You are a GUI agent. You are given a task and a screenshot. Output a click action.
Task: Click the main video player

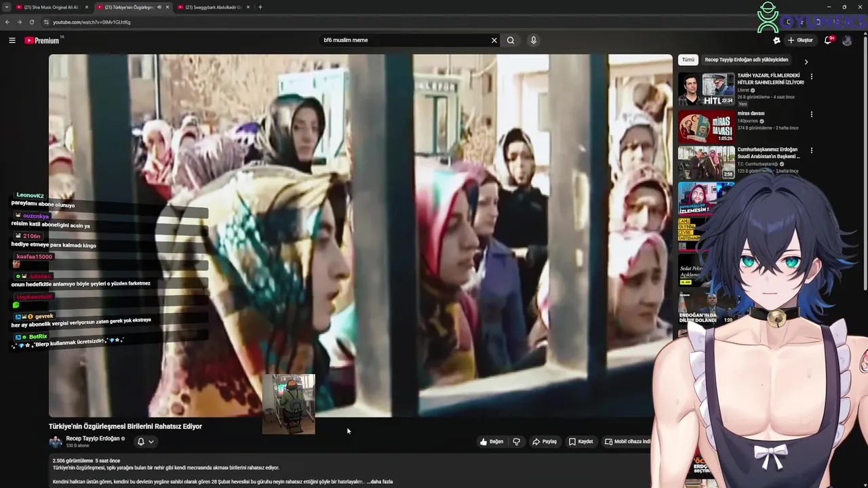(x=361, y=235)
